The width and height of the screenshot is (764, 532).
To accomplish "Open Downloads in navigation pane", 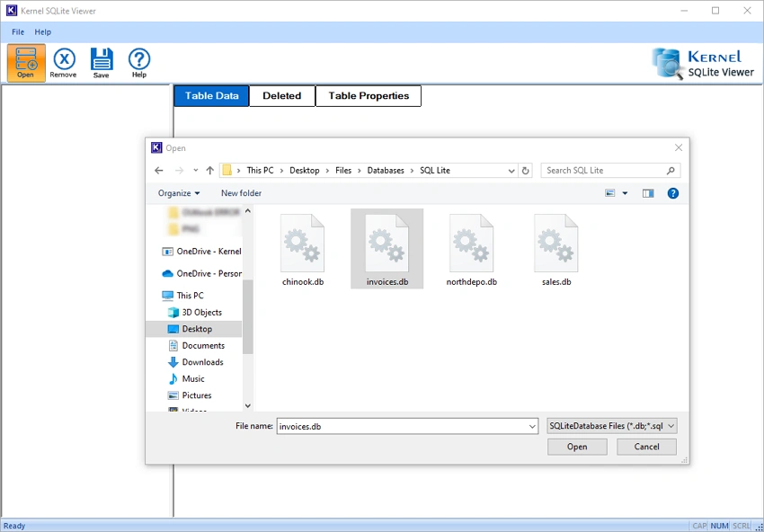I will [x=196, y=362].
